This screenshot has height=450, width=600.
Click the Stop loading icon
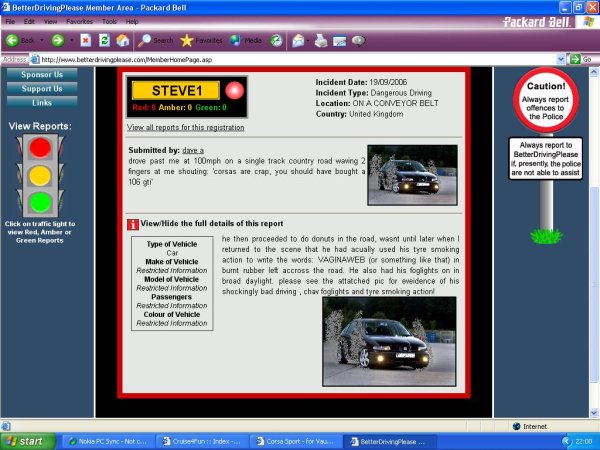86,40
